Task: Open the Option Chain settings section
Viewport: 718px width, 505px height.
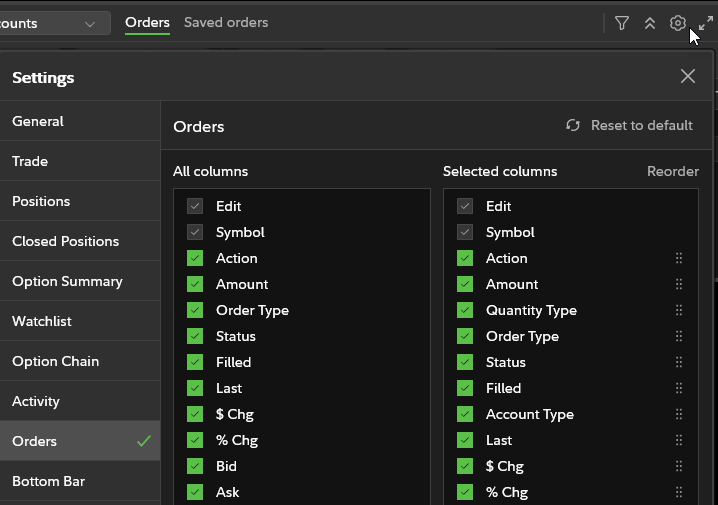Action: tap(56, 361)
